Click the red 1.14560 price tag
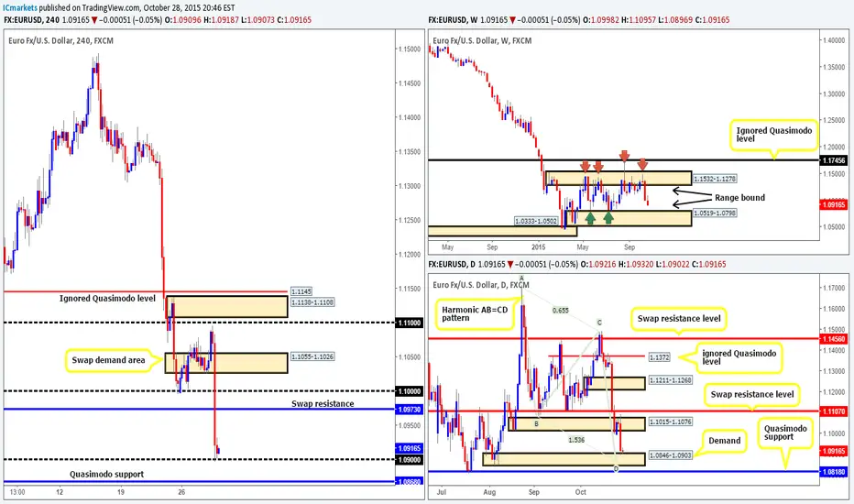The width and height of the screenshot is (854, 504). tap(833, 338)
